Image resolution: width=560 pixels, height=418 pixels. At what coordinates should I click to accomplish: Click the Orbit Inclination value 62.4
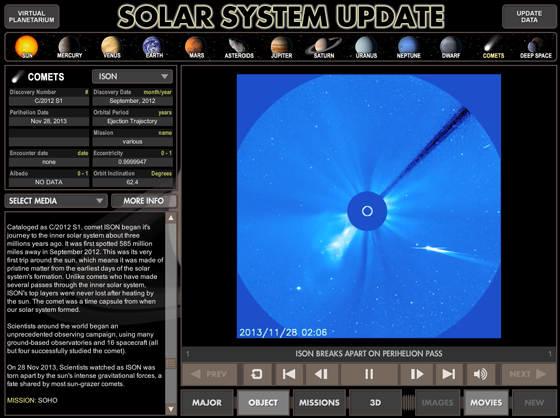pos(132,182)
